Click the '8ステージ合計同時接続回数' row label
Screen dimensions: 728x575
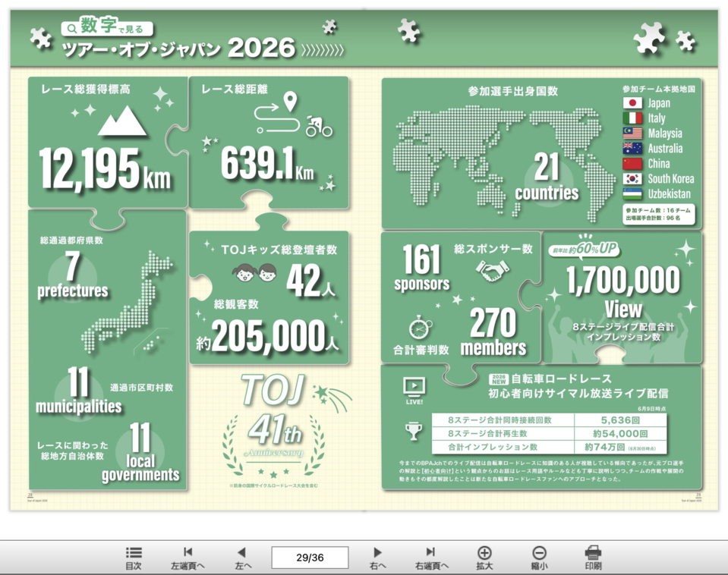pos(500,420)
